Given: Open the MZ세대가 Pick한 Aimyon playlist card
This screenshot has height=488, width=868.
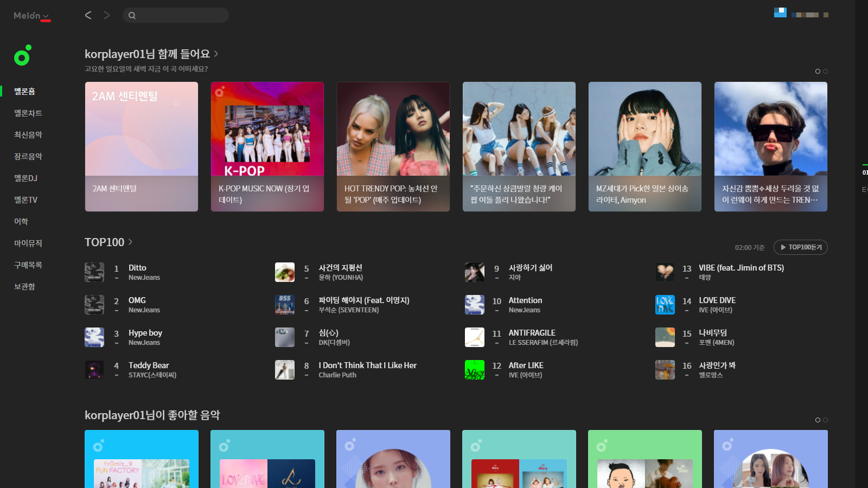Looking at the screenshot, I should click(645, 146).
